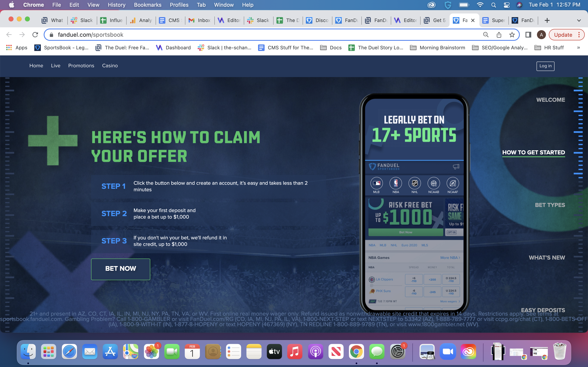Click the Log in button
588x367 pixels.
(545, 65)
